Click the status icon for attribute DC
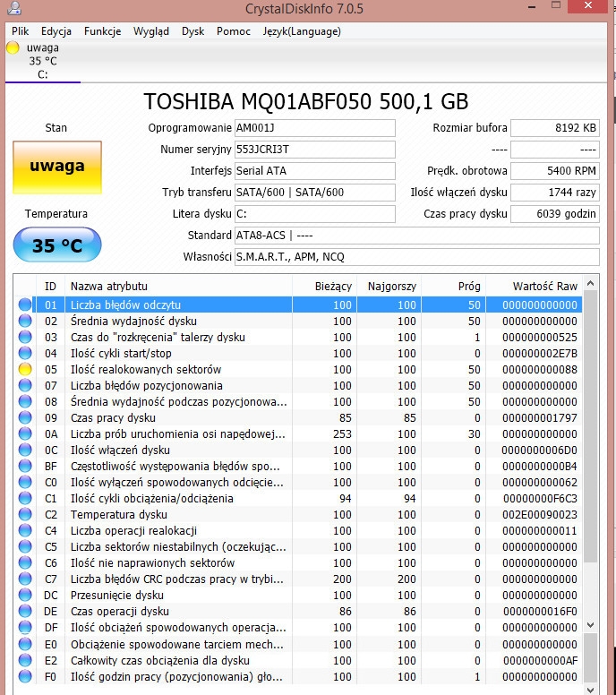This screenshot has width=616, height=695. (25, 595)
